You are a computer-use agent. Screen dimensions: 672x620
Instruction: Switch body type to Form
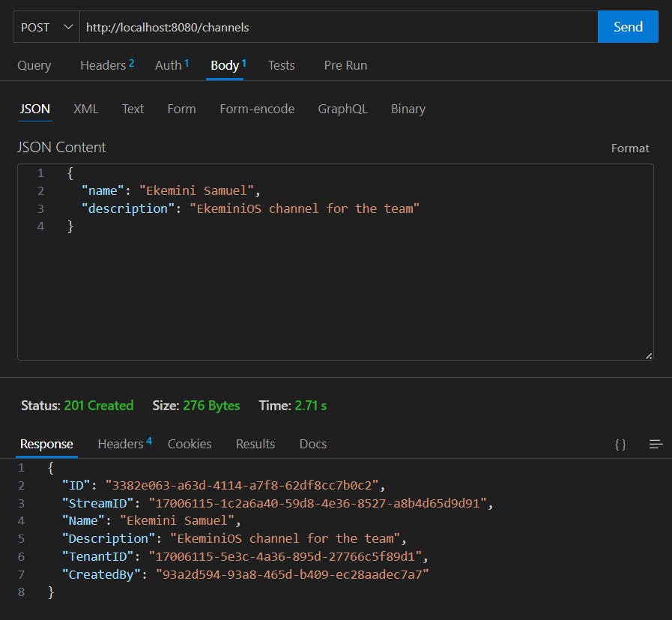[181, 109]
